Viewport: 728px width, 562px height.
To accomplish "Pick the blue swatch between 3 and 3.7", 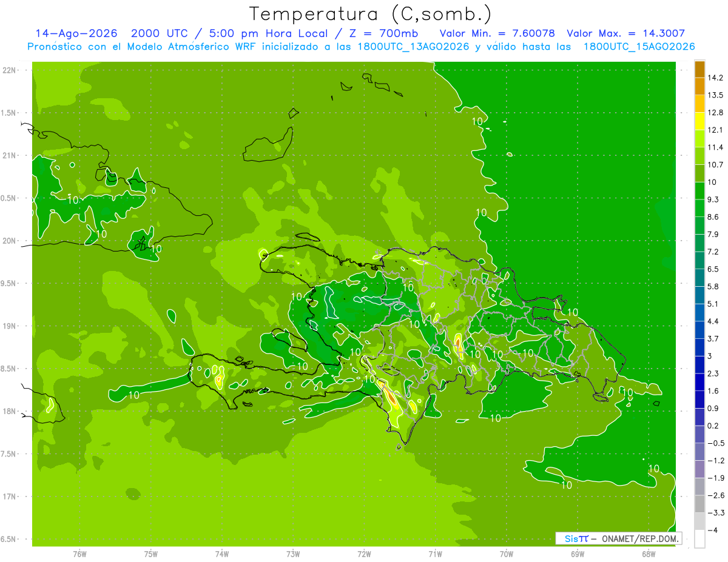I will 699,347.
